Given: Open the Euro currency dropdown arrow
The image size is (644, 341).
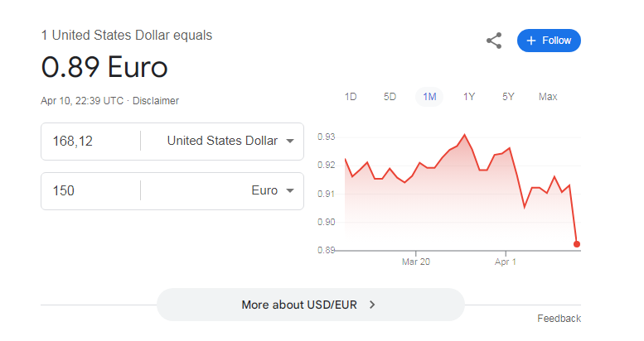Looking at the screenshot, I should point(290,191).
